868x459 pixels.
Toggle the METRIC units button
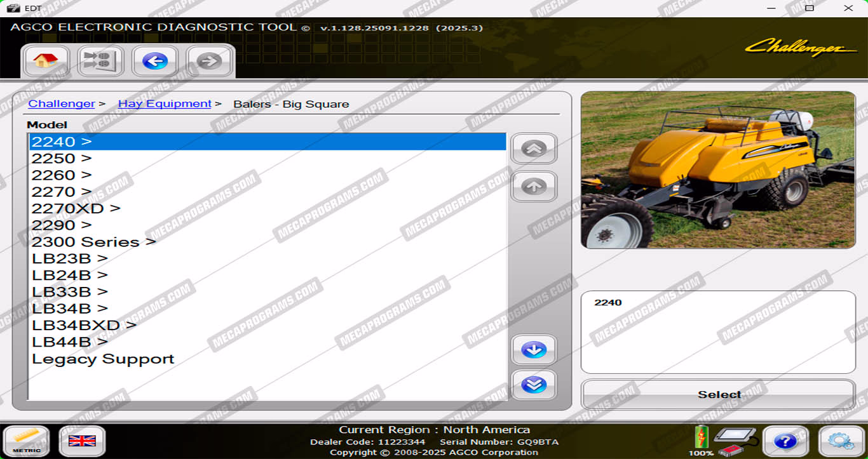click(26, 441)
